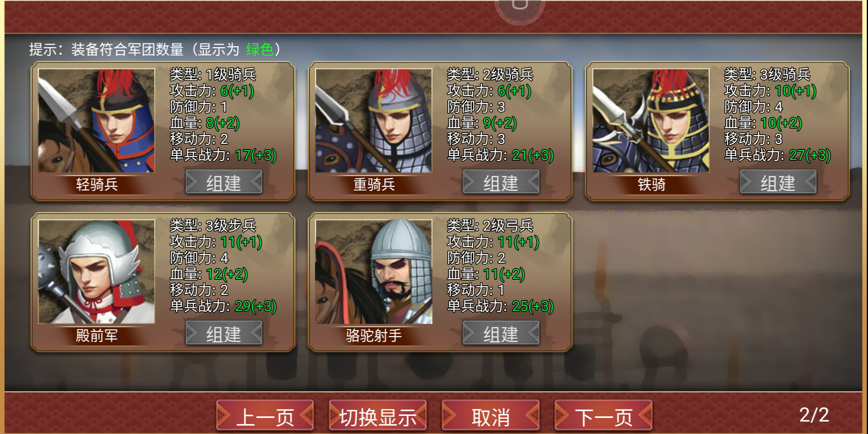Click the 铁骑 name banner

tap(651, 184)
